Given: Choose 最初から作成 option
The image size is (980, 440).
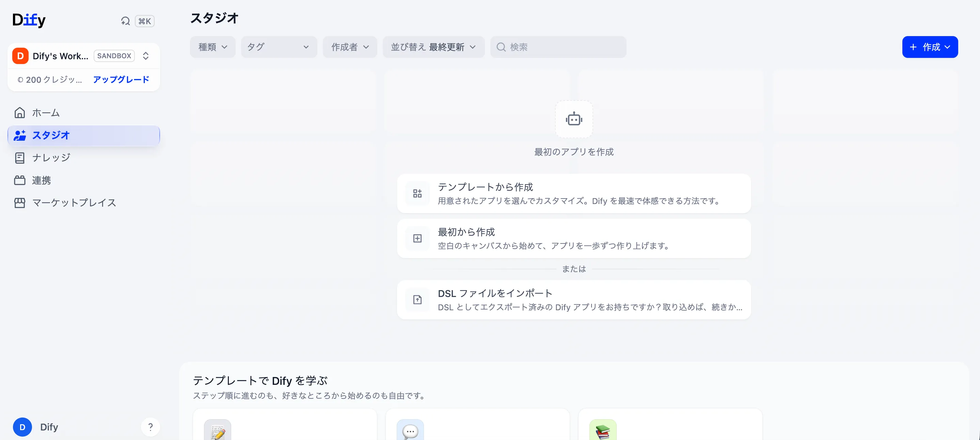Looking at the screenshot, I should tap(574, 238).
